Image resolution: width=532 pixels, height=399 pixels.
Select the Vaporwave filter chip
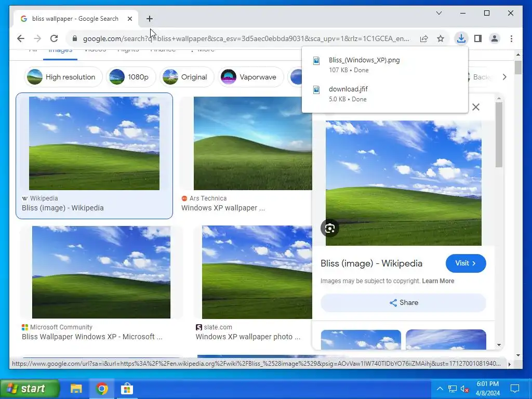251,77
